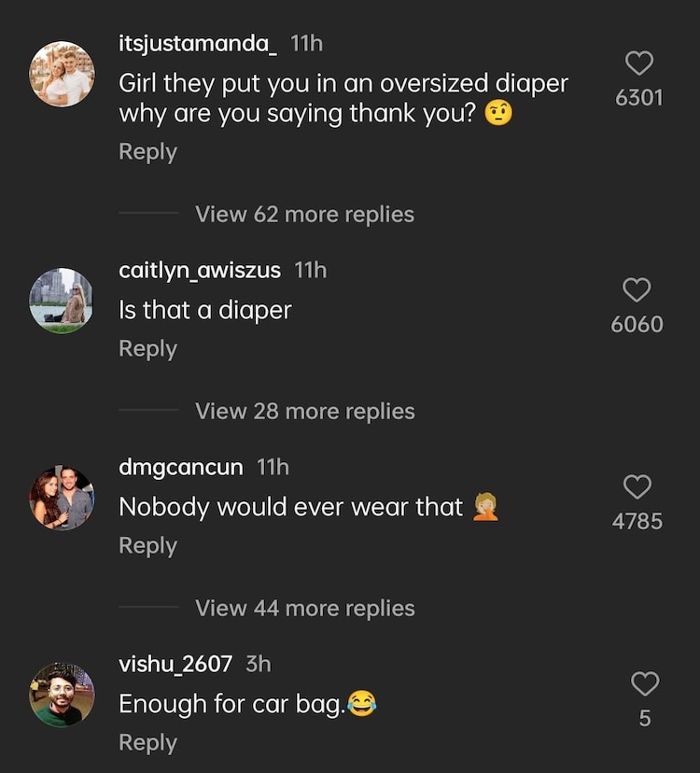Reply to itsjustamanda_'s diaper comment
Viewport: 700px width, 773px height.
coord(147,152)
